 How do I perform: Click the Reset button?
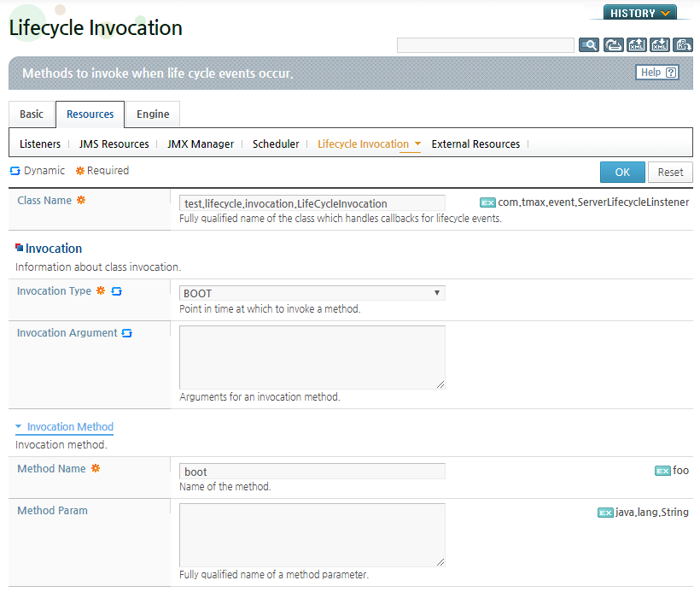click(670, 172)
